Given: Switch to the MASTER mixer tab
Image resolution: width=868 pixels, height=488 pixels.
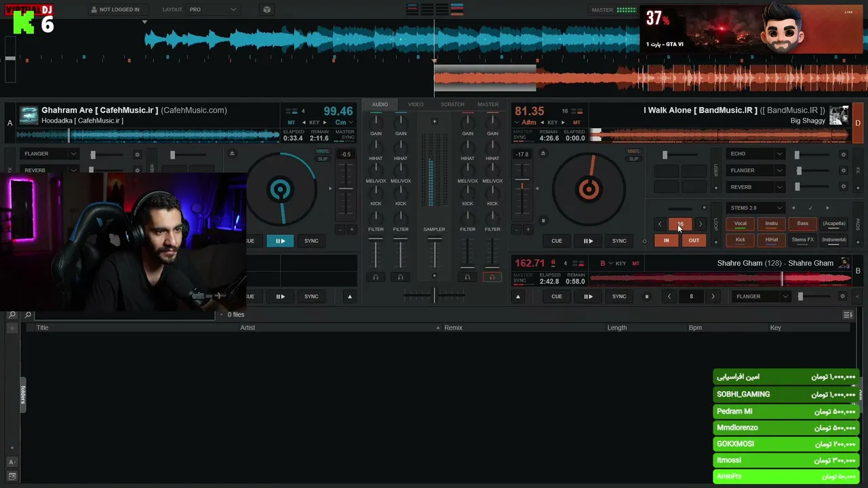Looking at the screenshot, I should click(488, 104).
